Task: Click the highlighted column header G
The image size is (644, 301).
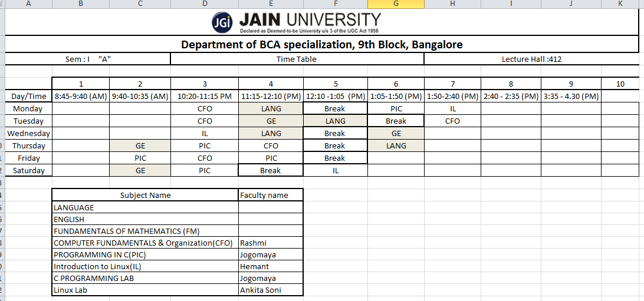Action: [x=396, y=4]
